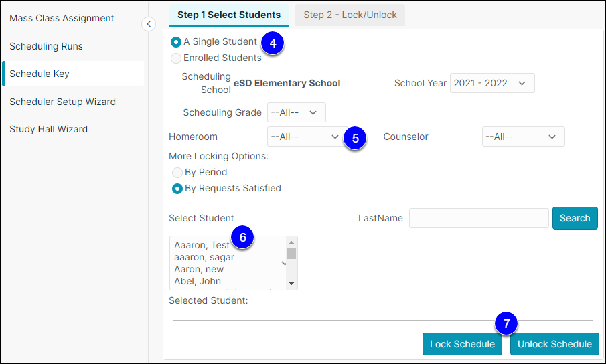Select the Enrolled Students radio option
Image resolution: width=606 pixels, height=364 pixels.
pyautogui.click(x=176, y=58)
